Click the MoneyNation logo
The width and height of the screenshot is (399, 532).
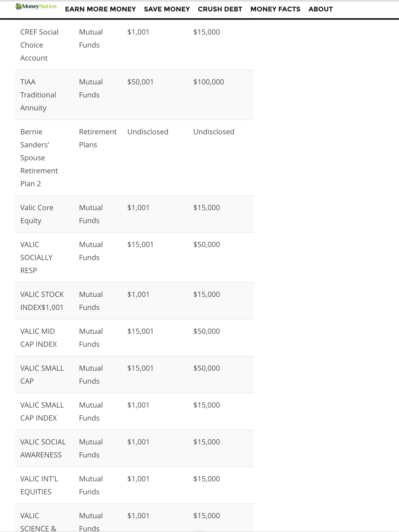point(36,6)
